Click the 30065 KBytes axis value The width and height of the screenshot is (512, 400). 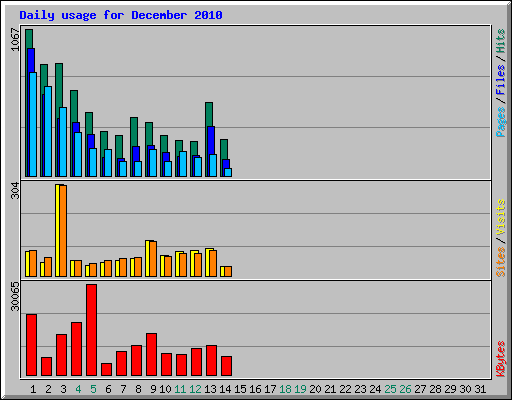pyautogui.click(x=15, y=296)
